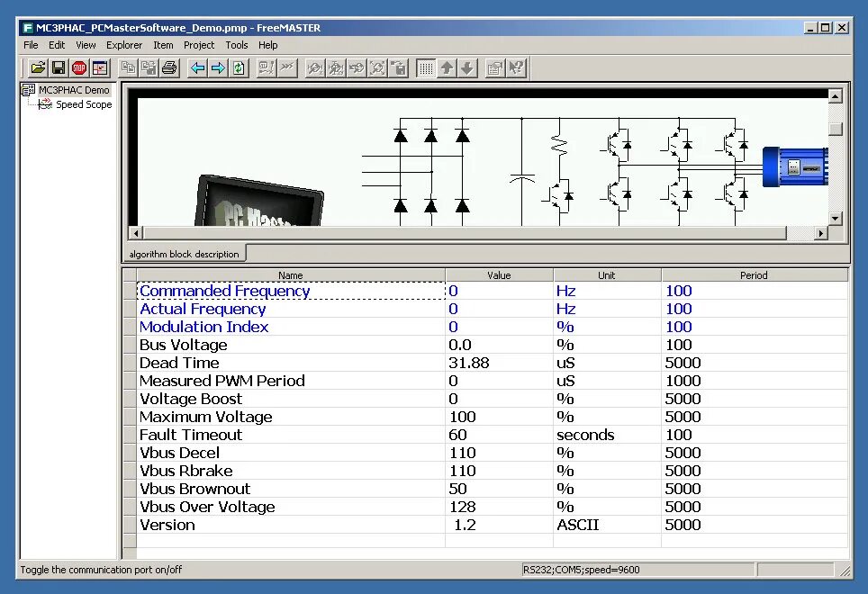The width and height of the screenshot is (868, 594).
Task: Toggle the variable grid icon in the toolbar
Action: tap(426, 68)
